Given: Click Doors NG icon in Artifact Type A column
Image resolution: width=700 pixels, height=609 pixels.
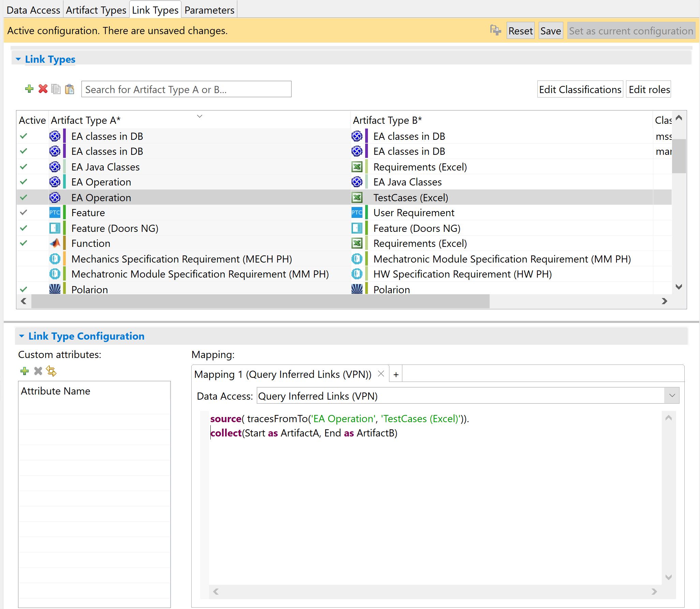Looking at the screenshot, I should coord(55,228).
